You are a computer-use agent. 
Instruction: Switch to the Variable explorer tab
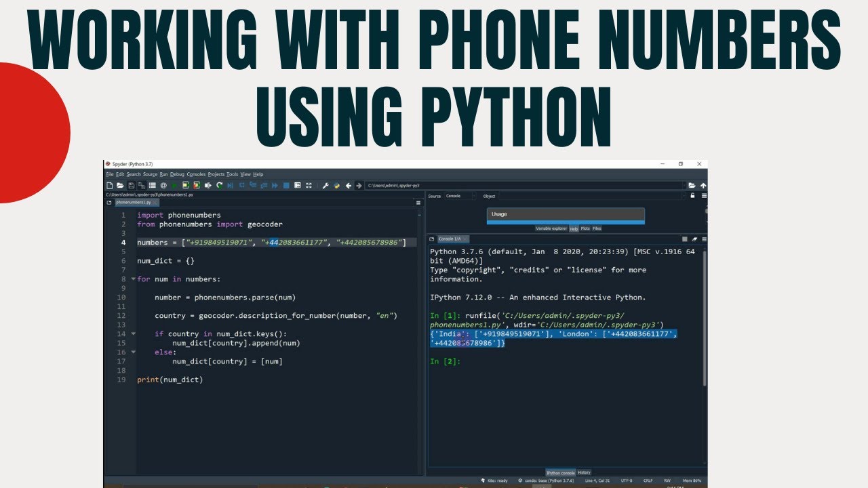coord(551,228)
